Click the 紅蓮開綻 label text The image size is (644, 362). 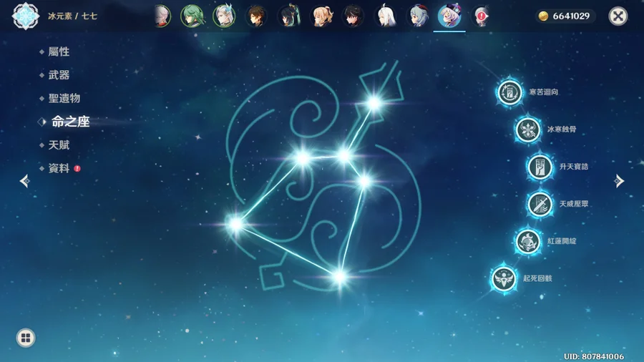tap(562, 241)
